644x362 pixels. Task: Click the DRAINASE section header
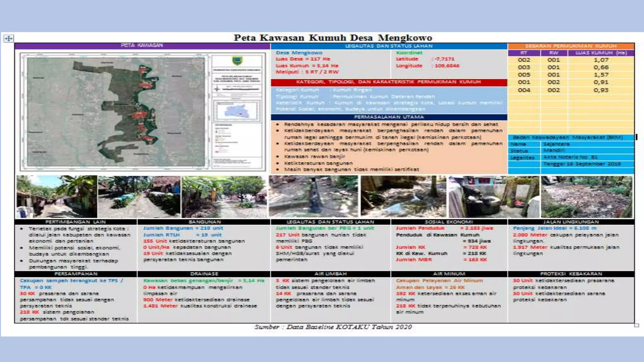coord(204,274)
